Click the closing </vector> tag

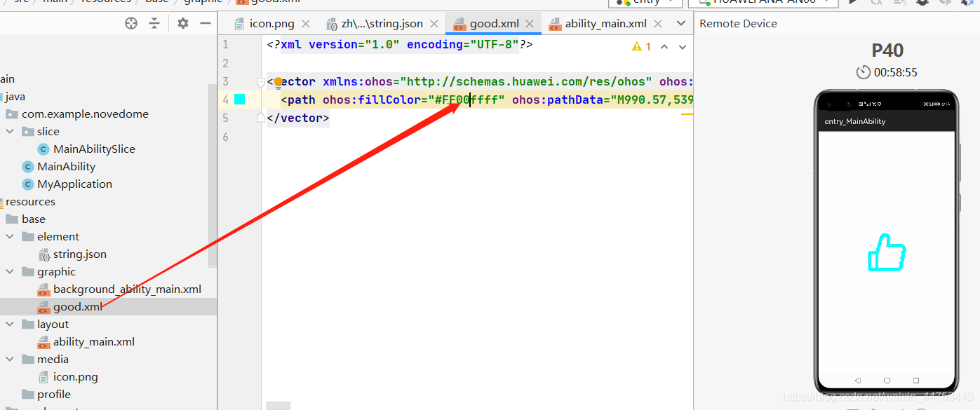[297, 118]
